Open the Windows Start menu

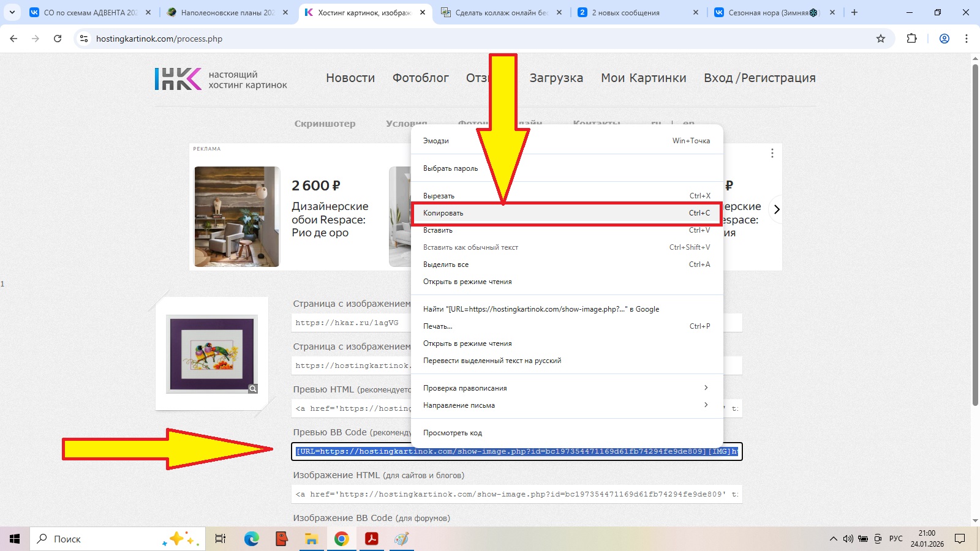(x=15, y=539)
